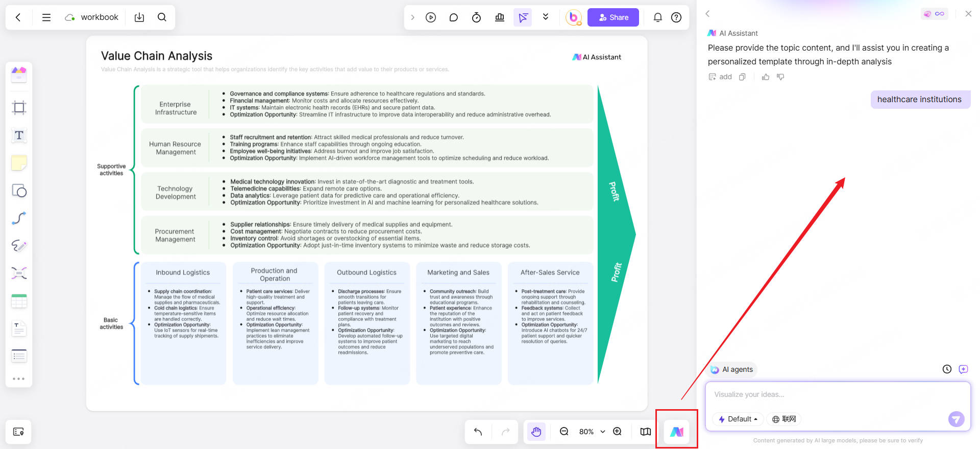Click the boardmix user avatar
The image size is (980, 449).
click(574, 17)
